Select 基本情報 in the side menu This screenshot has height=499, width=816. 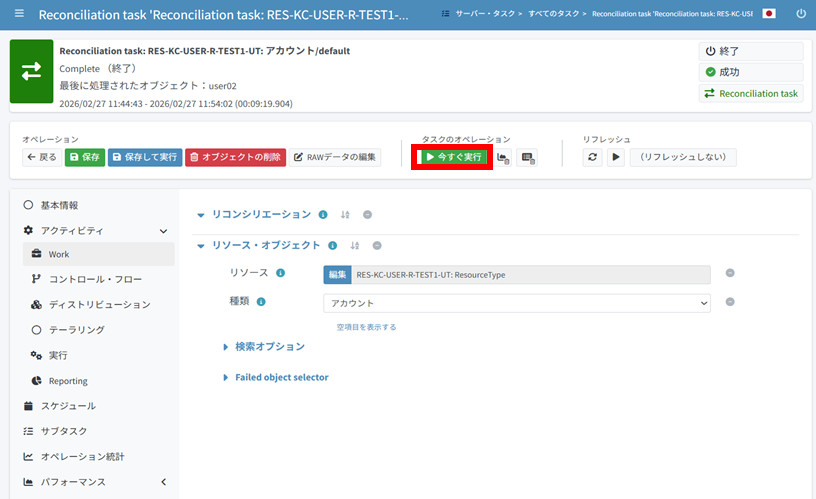(x=59, y=205)
